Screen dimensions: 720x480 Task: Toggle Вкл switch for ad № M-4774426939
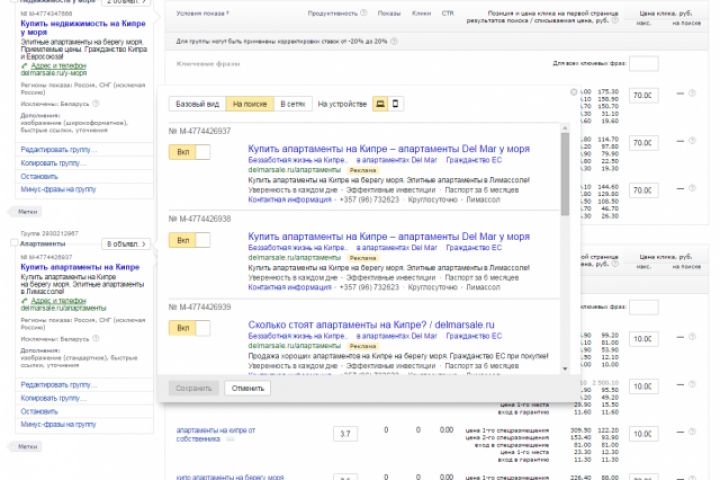click(190, 328)
